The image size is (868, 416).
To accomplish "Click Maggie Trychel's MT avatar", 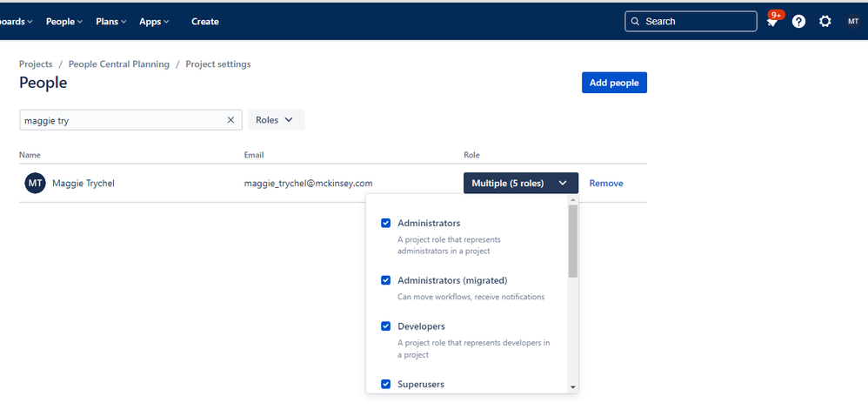I will 35,183.
